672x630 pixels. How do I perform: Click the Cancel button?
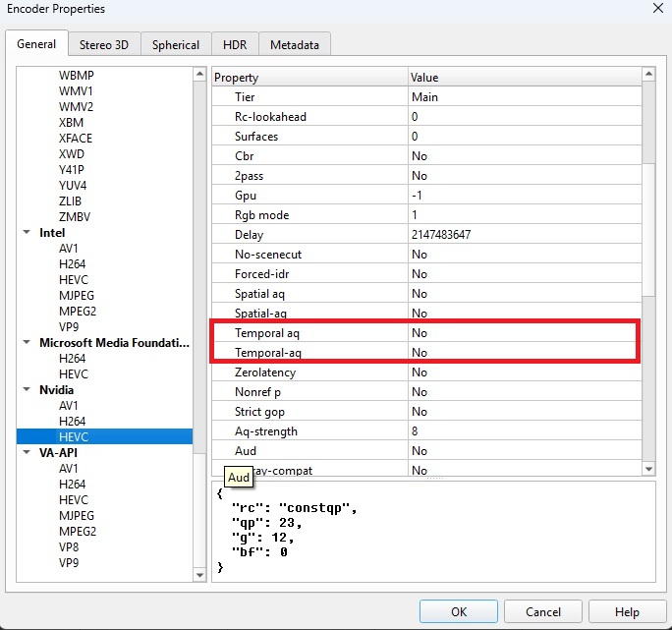(x=543, y=611)
